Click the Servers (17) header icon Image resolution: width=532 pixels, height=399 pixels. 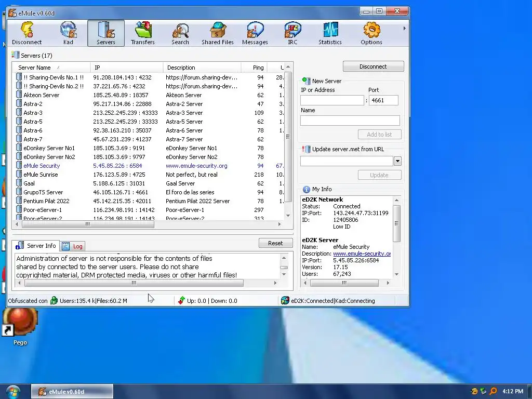tap(15, 55)
